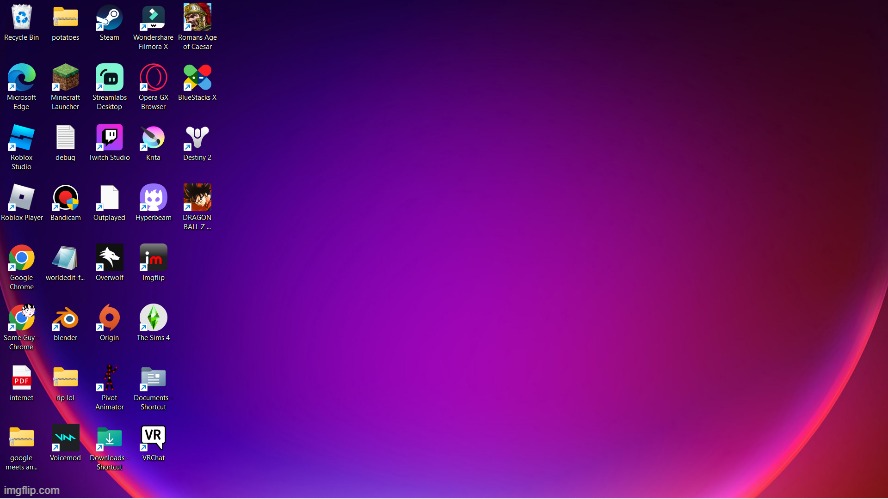Click the Wondershare Filmora X icon
The width and height of the screenshot is (888, 499).
click(x=153, y=19)
